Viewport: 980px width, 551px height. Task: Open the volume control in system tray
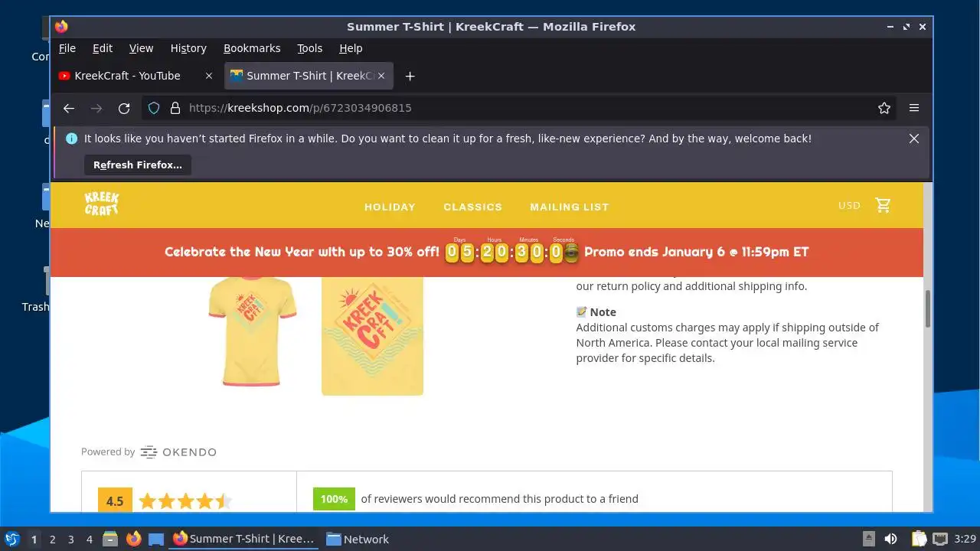point(890,539)
